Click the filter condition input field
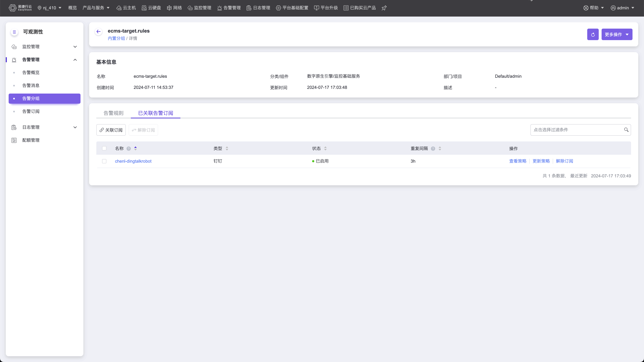Image resolution: width=644 pixels, height=362 pixels. click(x=575, y=130)
